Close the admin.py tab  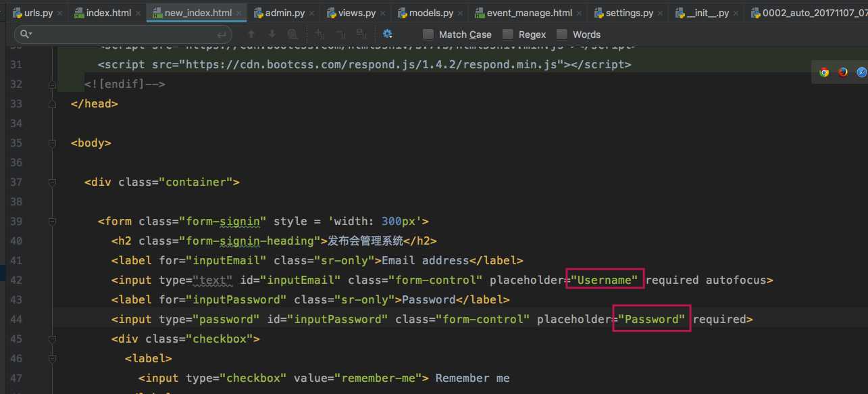pos(311,14)
